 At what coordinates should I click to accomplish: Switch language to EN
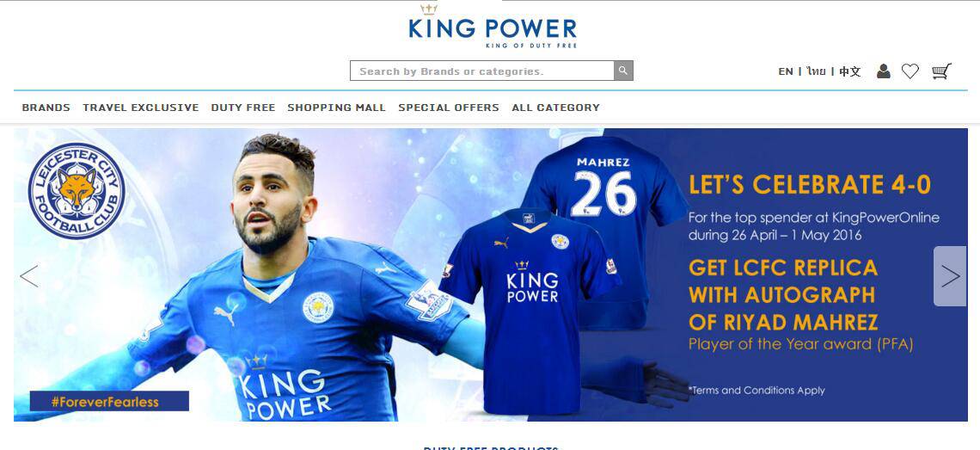click(x=786, y=71)
